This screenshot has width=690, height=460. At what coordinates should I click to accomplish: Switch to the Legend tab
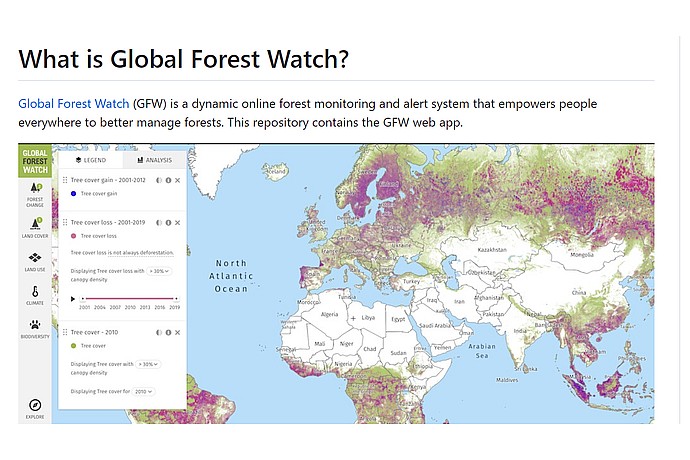[x=91, y=160]
